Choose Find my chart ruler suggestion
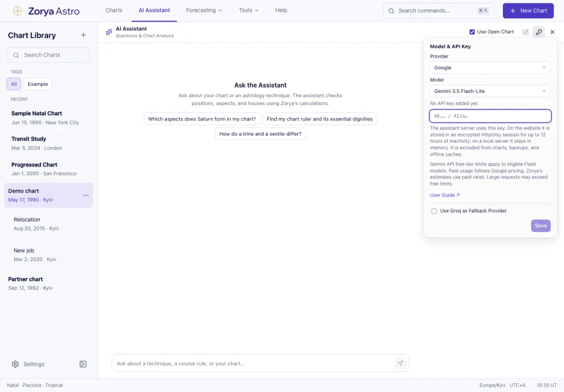This screenshot has width=564, height=392. [320, 119]
